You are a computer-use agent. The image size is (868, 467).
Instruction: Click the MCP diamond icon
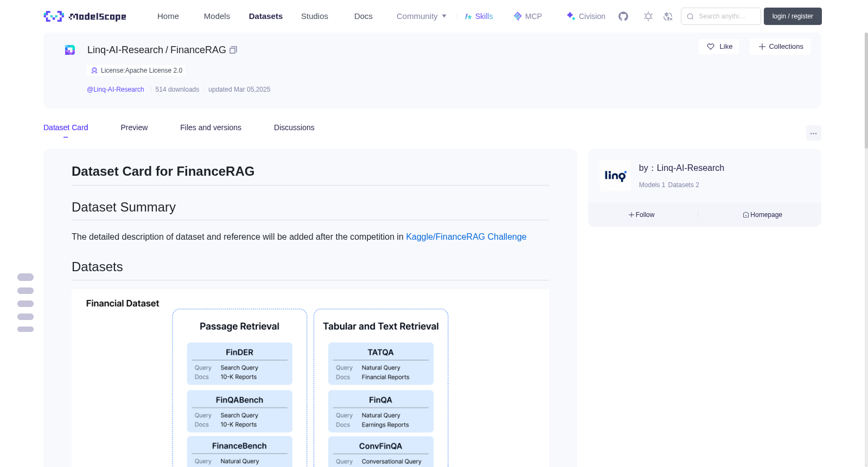[518, 16]
